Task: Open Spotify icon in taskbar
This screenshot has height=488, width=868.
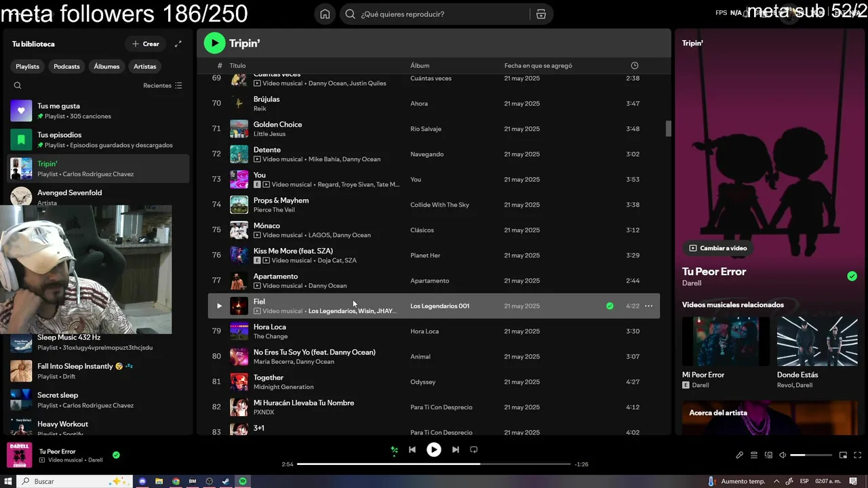Action: pos(243,481)
